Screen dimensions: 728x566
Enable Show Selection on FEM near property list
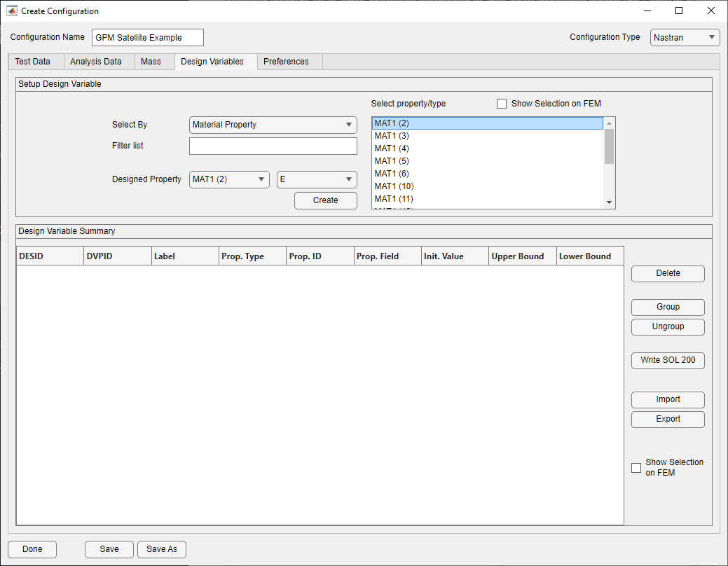click(x=502, y=104)
